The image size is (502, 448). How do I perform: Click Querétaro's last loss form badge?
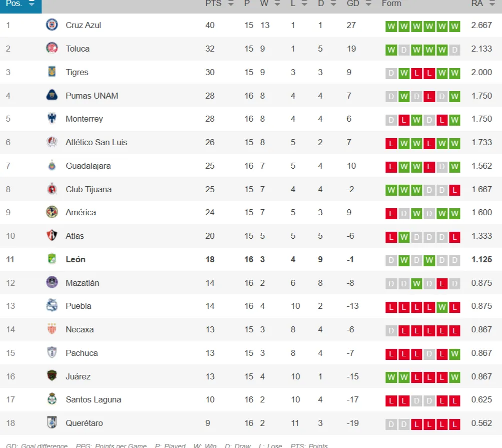click(x=454, y=424)
